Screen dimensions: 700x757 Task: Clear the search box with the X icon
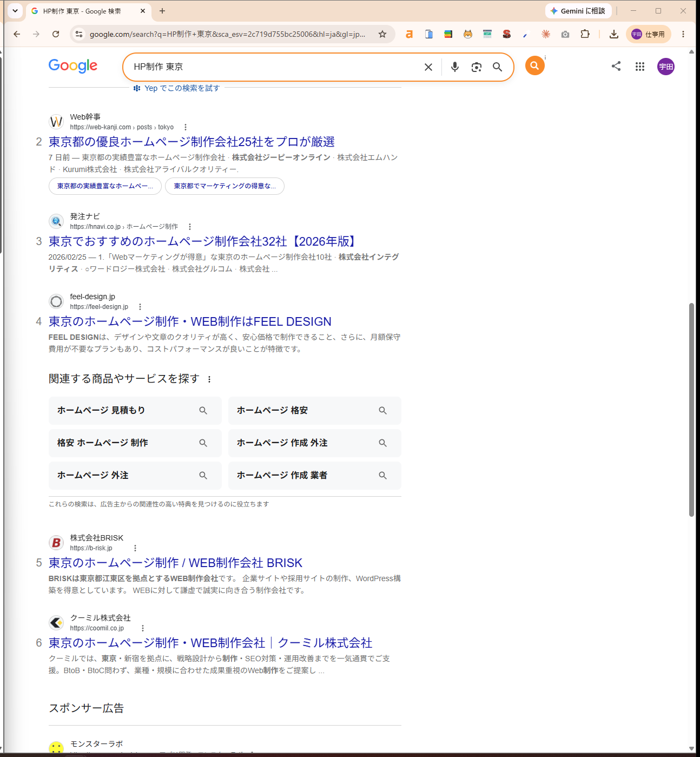pos(428,67)
